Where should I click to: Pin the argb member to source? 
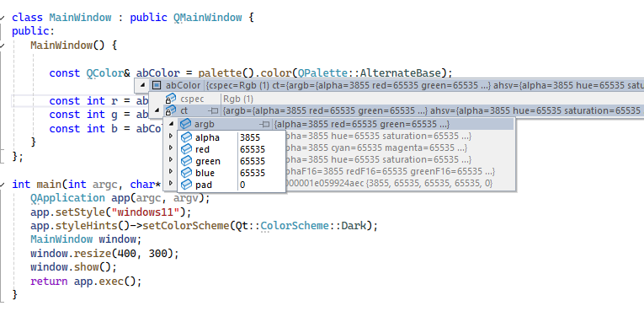(x=265, y=124)
